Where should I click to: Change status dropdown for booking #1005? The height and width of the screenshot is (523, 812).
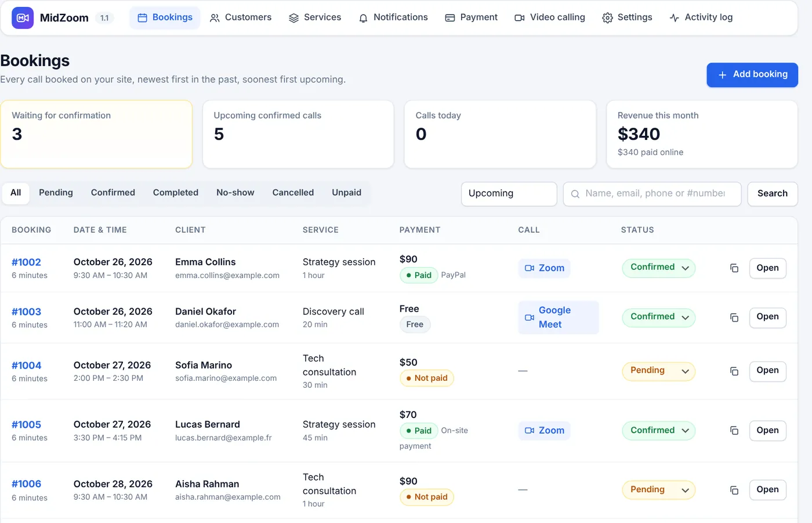[x=659, y=431]
